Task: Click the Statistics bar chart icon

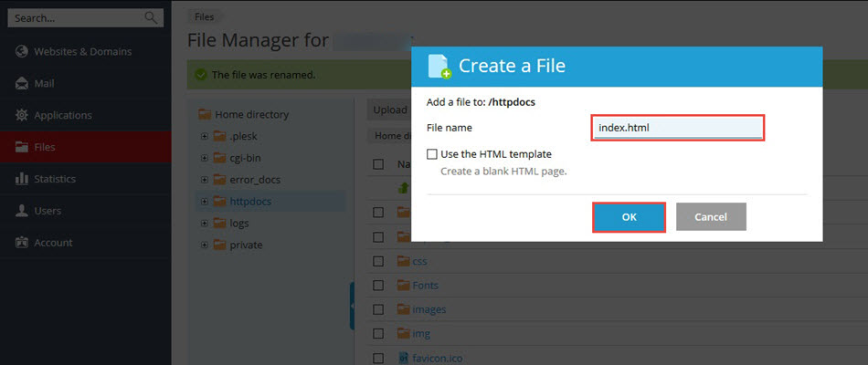Action: point(21,179)
